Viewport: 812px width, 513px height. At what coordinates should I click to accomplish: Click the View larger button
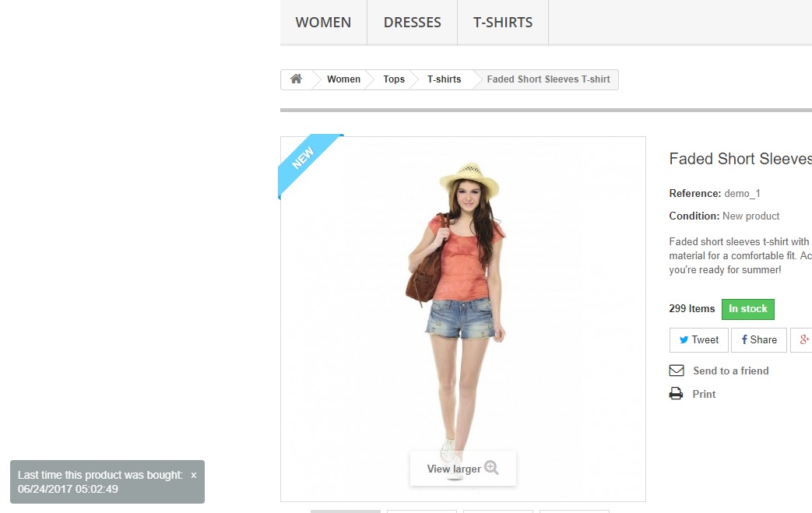[463, 469]
